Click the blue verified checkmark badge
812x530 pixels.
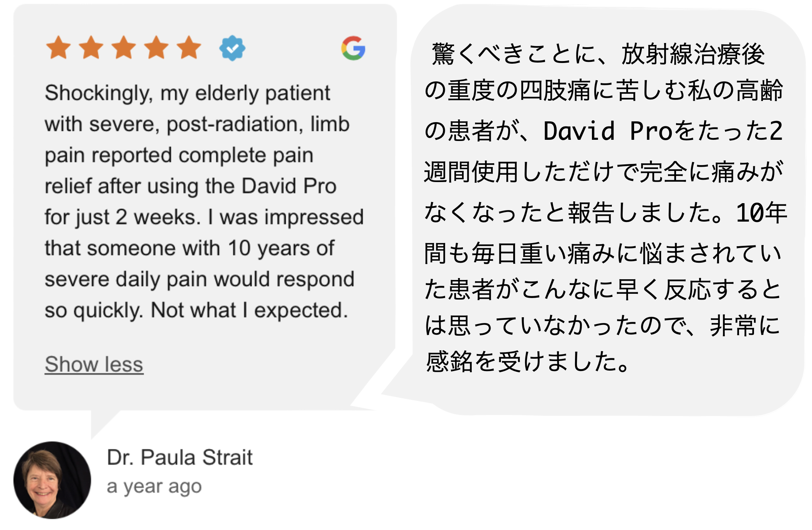click(232, 48)
